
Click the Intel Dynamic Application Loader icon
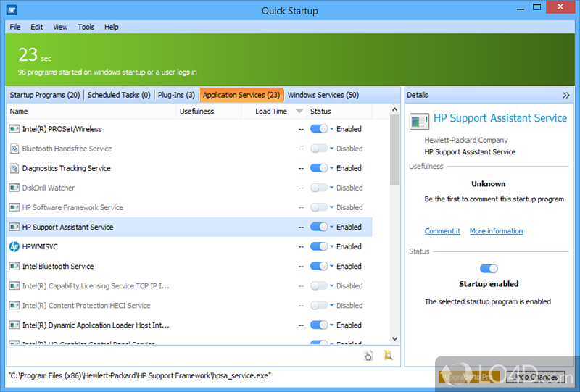[14, 325]
